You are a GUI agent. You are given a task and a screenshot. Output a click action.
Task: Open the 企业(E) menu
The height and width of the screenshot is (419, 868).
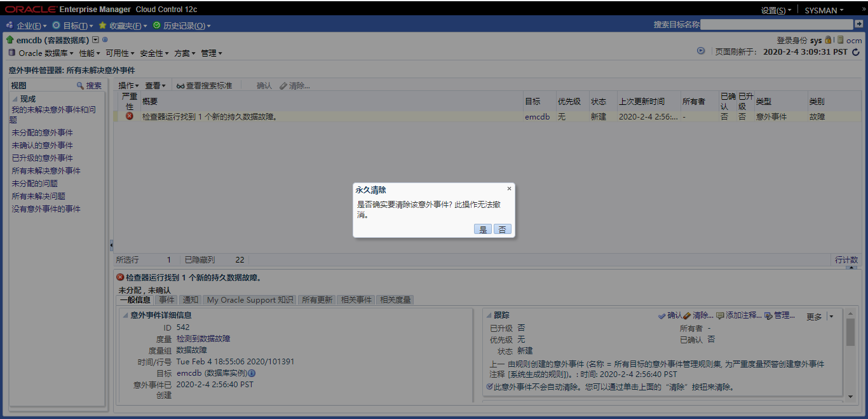pyautogui.click(x=28, y=25)
